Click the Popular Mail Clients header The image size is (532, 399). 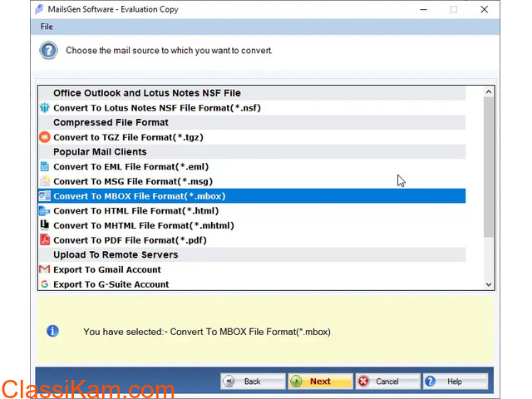click(x=251, y=151)
